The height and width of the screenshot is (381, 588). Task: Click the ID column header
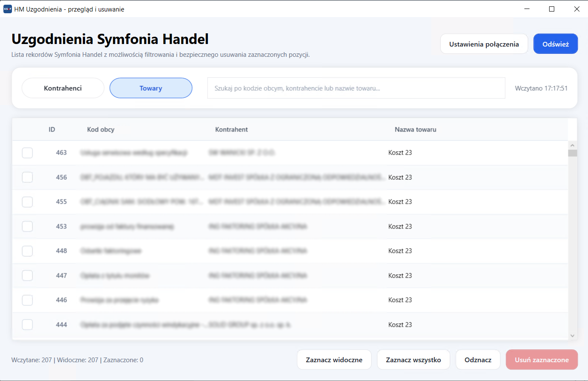coord(52,129)
